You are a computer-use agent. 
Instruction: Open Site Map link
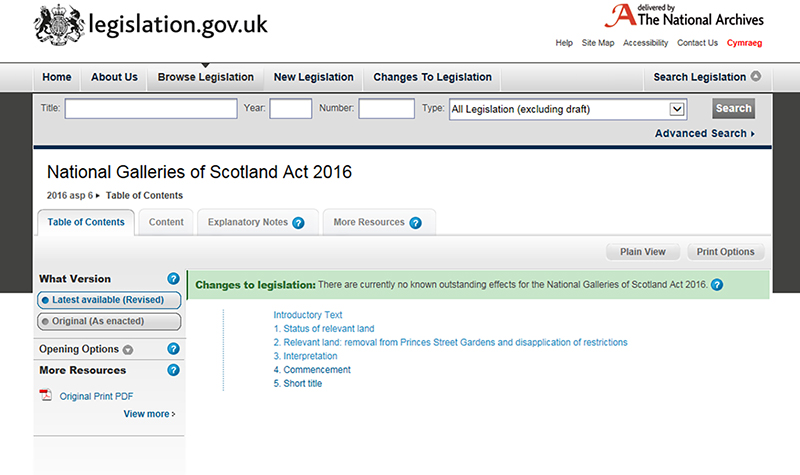click(x=597, y=43)
